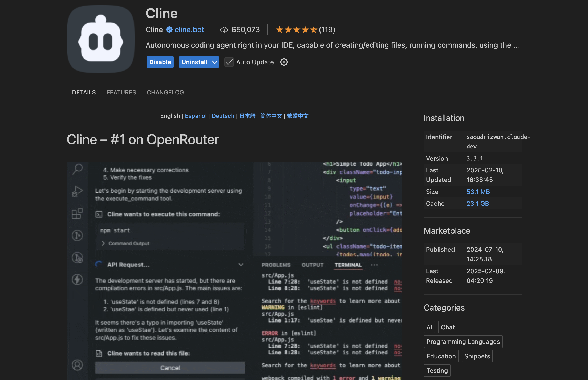Select the Snippets category tag
The width and height of the screenshot is (588, 380).
477,356
